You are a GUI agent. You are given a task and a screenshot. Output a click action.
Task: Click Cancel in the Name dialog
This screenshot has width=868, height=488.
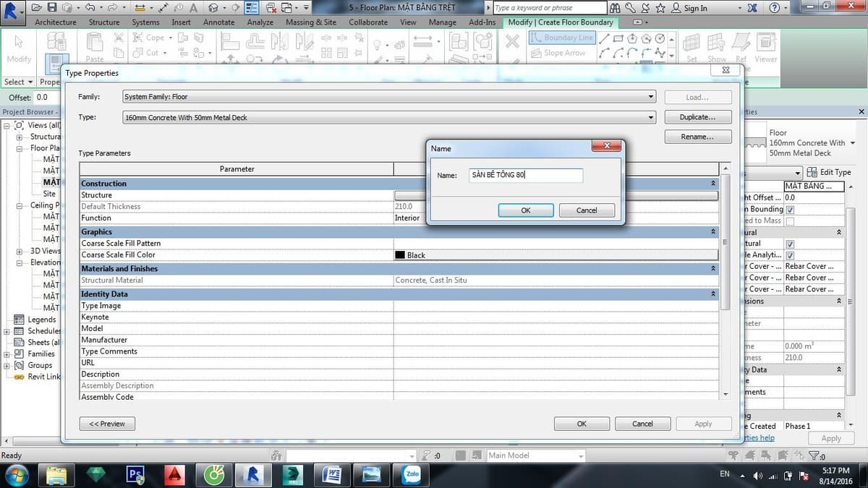pyautogui.click(x=587, y=210)
